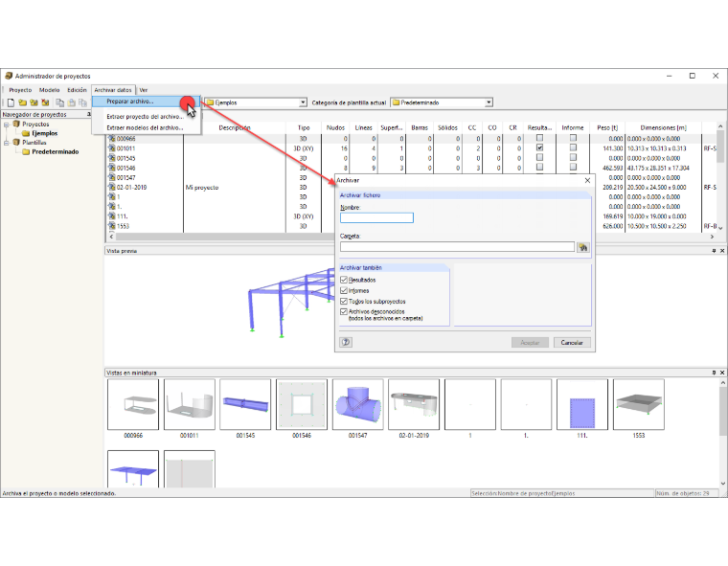Open the Ver menu
The height and width of the screenshot is (566, 728).
[144, 90]
